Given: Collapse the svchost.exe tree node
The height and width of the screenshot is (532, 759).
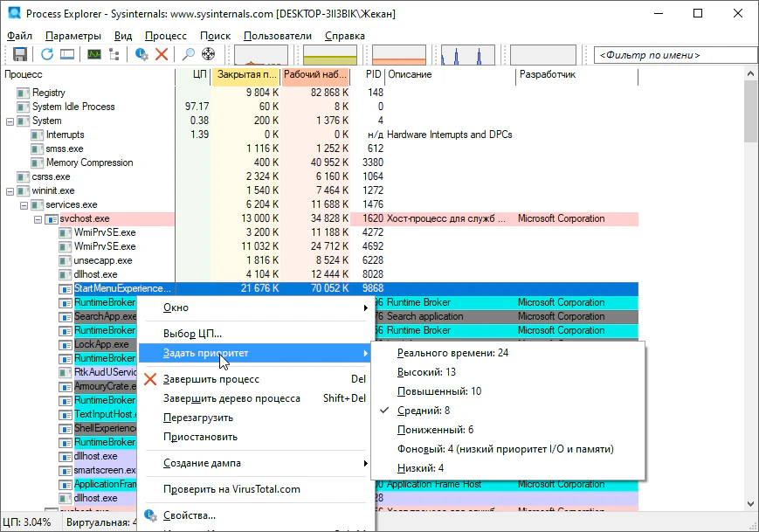Looking at the screenshot, I should coord(38,218).
